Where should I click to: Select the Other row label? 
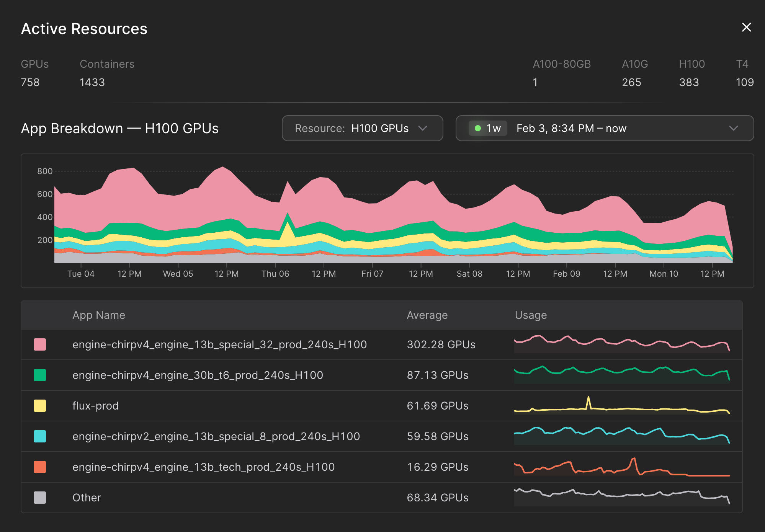click(x=87, y=498)
